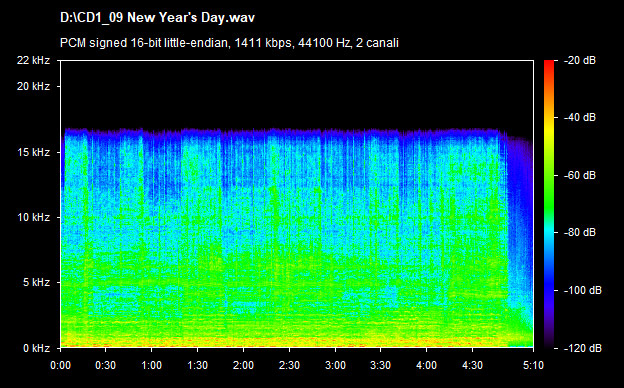Click the 0 kHz frequency axis label
The image size is (624, 388).
click(36, 349)
